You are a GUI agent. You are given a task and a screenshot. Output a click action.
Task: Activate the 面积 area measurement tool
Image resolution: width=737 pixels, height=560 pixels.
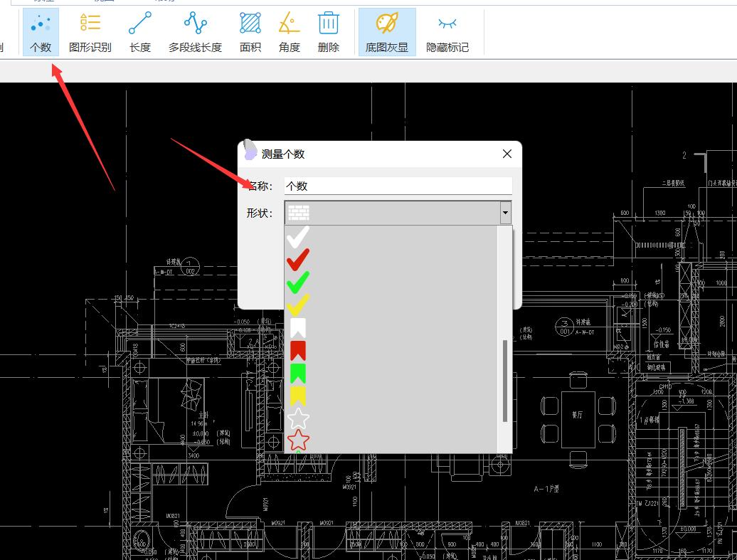[250, 33]
